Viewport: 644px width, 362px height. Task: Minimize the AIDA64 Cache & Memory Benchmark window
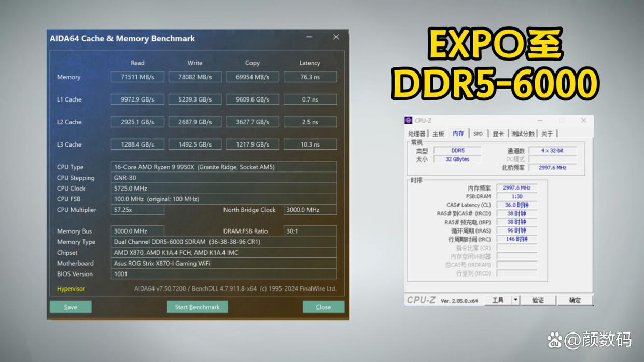310,37
